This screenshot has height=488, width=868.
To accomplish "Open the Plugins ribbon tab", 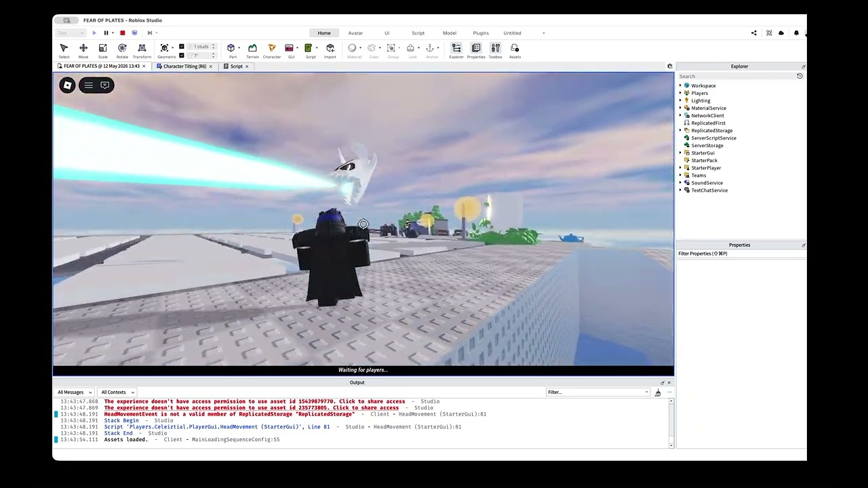I will coord(481,33).
